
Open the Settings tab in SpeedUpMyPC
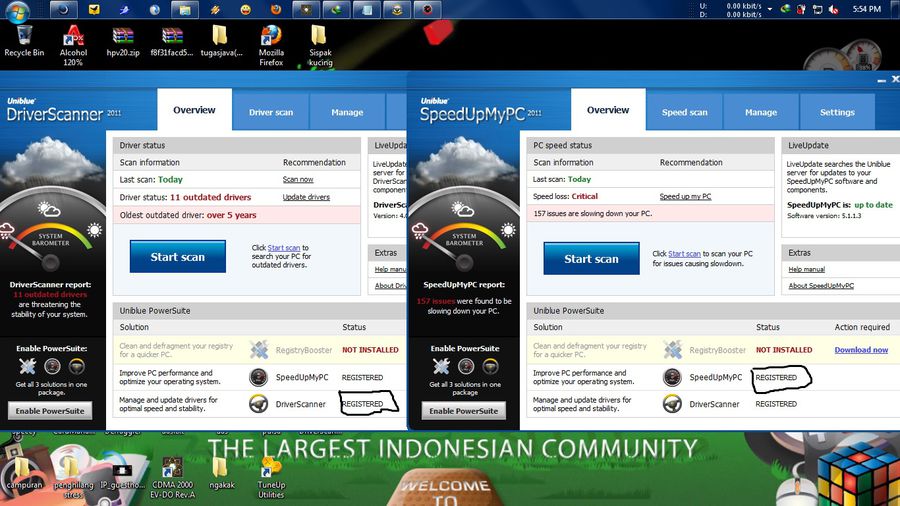(837, 112)
